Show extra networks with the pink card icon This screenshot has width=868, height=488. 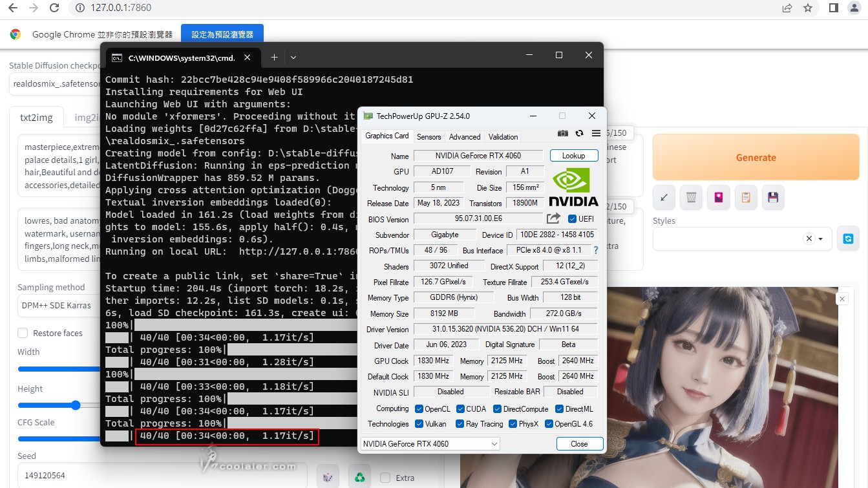pos(719,198)
